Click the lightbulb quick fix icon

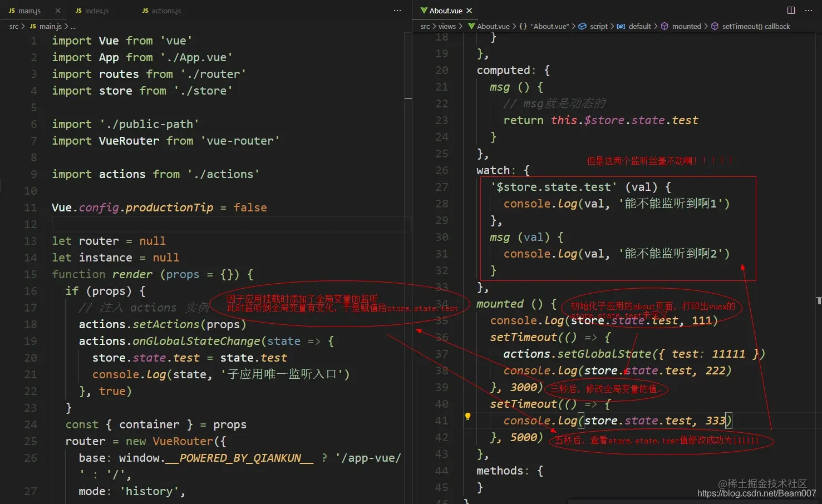point(467,417)
